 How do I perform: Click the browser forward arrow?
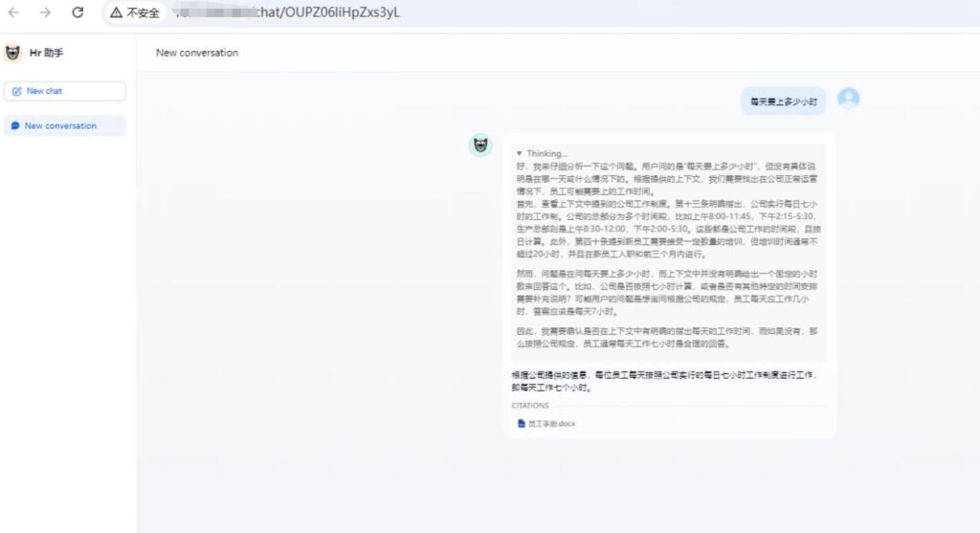pyautogui.click(x=45, y=12)
